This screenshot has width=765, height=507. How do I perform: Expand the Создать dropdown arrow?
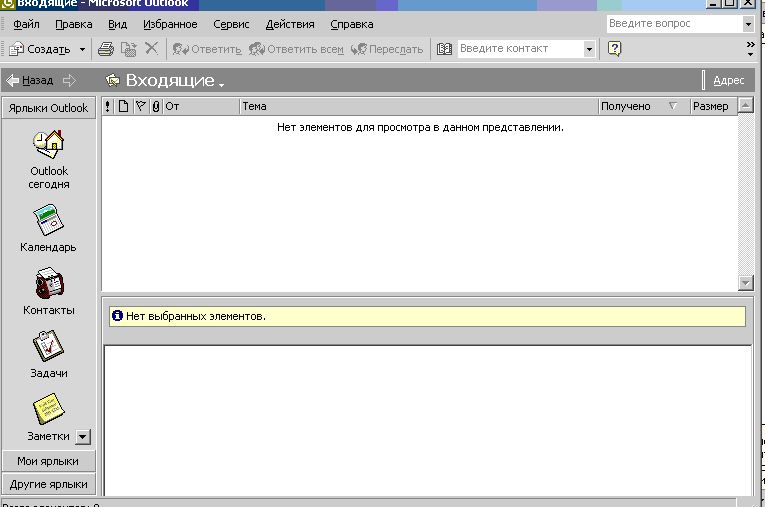(x=82, y=49)
